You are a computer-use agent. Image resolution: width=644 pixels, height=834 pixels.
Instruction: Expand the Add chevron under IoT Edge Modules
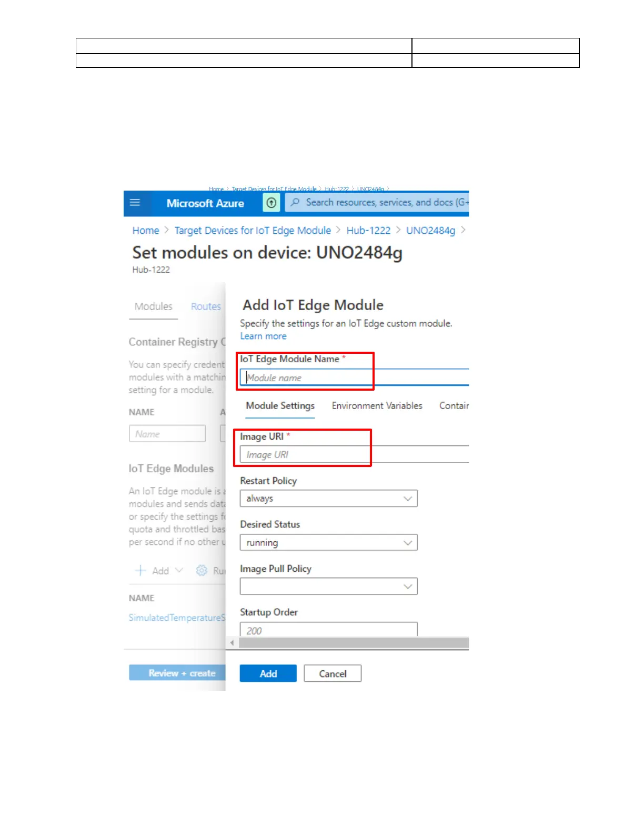[179, 571]
